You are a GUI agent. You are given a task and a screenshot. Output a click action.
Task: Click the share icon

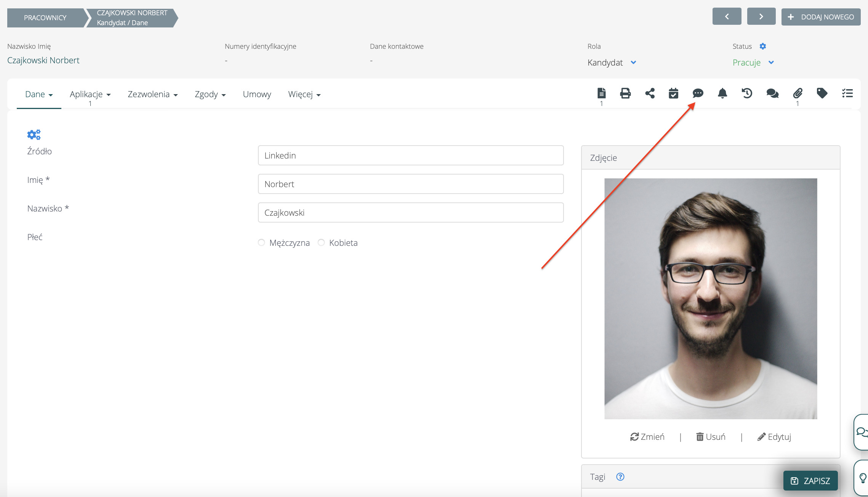click(x=650, y=93)
